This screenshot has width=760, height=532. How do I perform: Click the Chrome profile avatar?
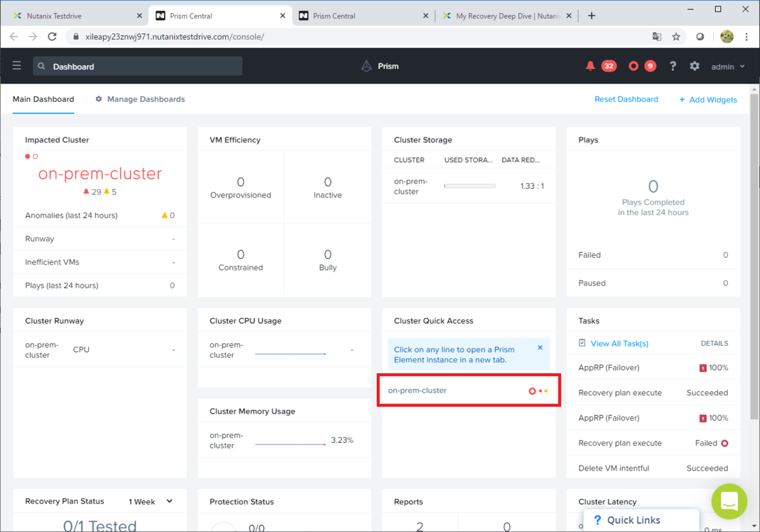pos(727,37)
